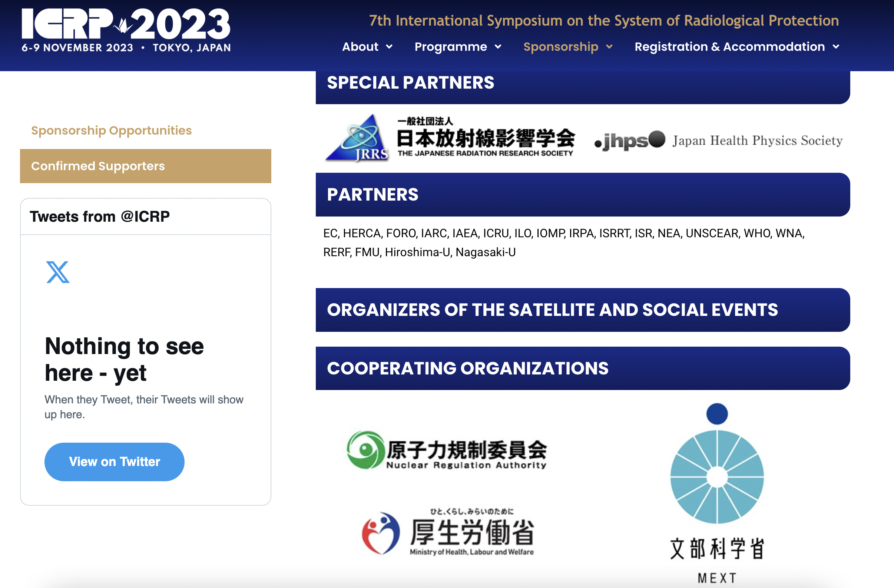Click the 'Nothing to see here - yet' message
Image resolution: width=894 pixels, height=588 pixels.
coord(124,359)
